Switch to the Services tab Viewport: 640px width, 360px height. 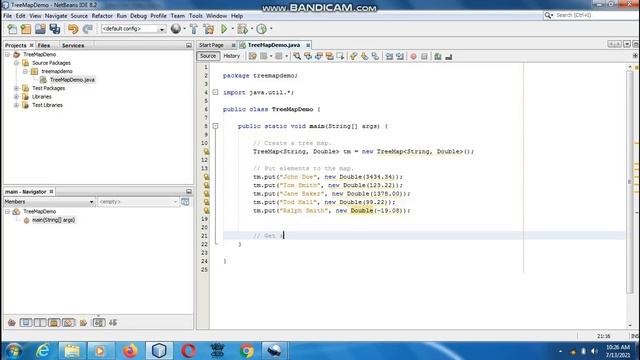pos(73,45)
